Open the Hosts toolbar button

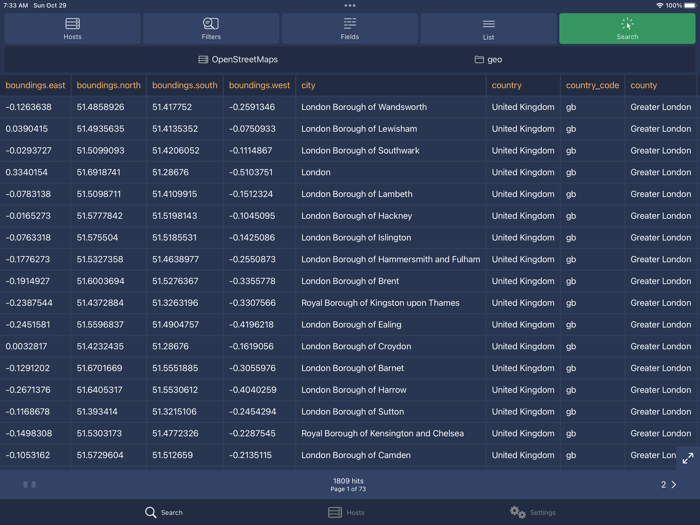72,29
